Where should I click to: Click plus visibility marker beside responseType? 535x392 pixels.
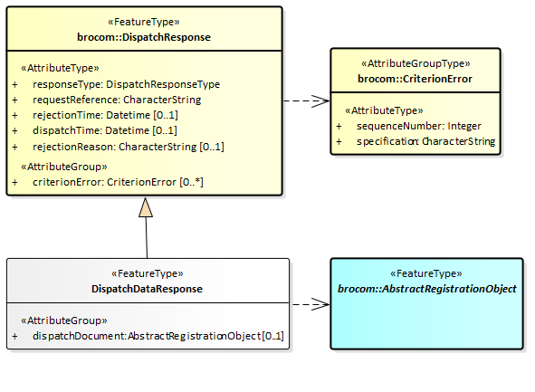tap(14, 84)
